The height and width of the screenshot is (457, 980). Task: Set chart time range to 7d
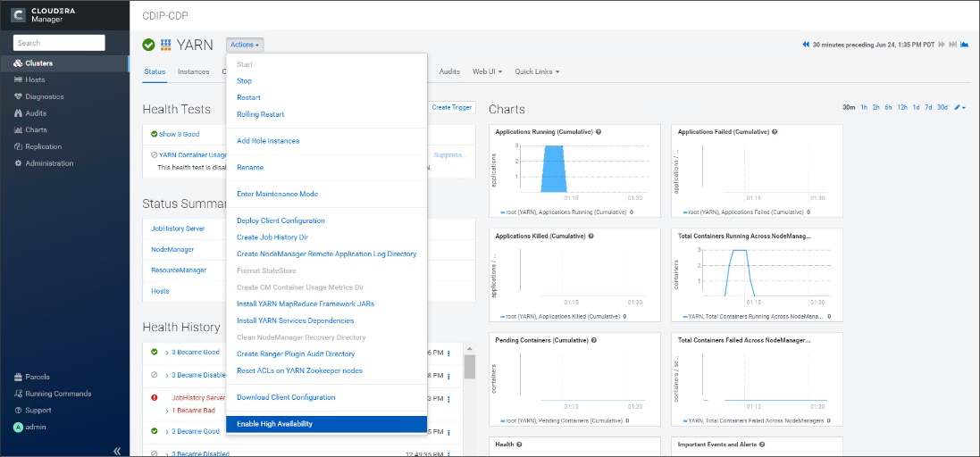[929, 107]
